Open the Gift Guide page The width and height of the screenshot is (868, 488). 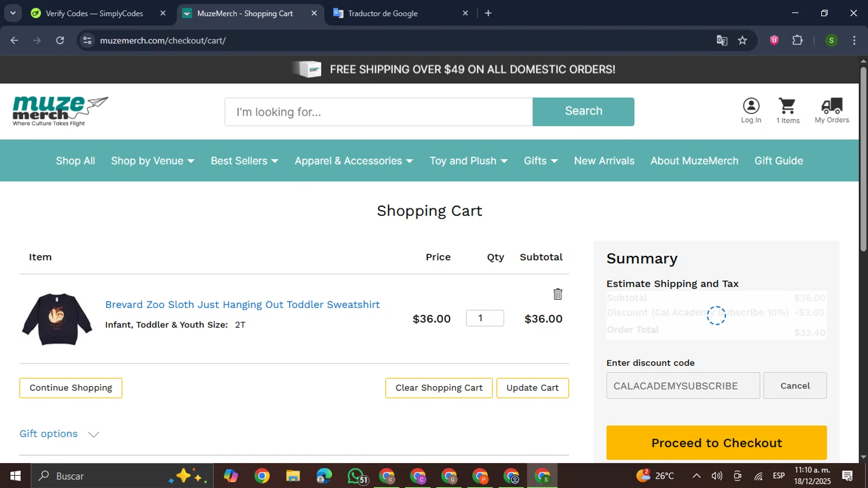(x=778, y=161)
